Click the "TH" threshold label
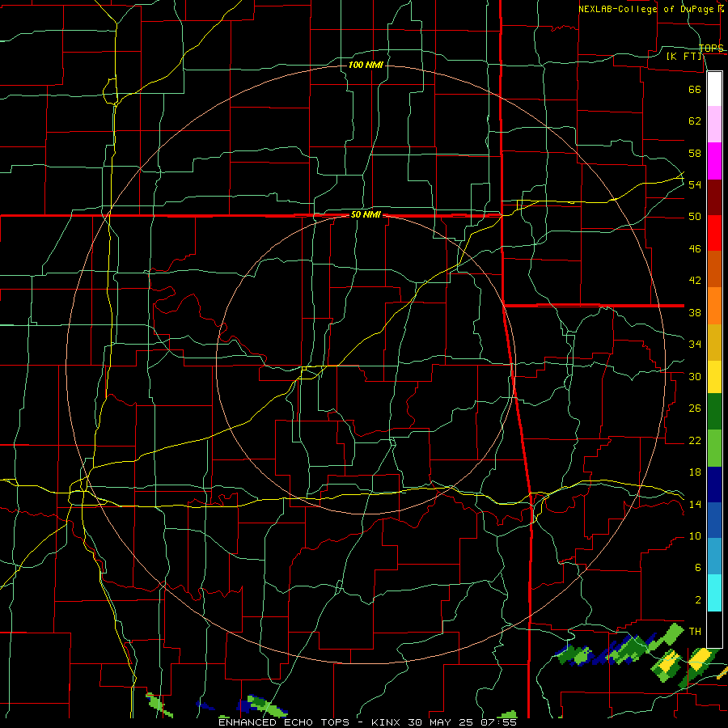Screen dimensions: 728x728 695,632
